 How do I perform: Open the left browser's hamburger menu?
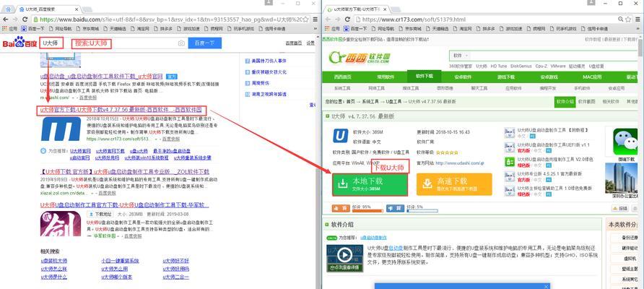pyautogui.click(x=316, y=20)
